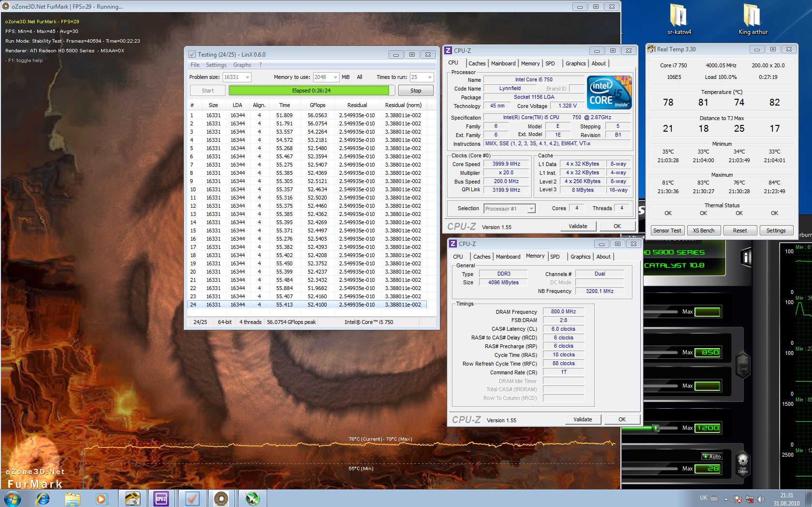Open the Graphs menu in LinX
The height and width of the screenshot is (507, 812).
click(x=242, y=65)
